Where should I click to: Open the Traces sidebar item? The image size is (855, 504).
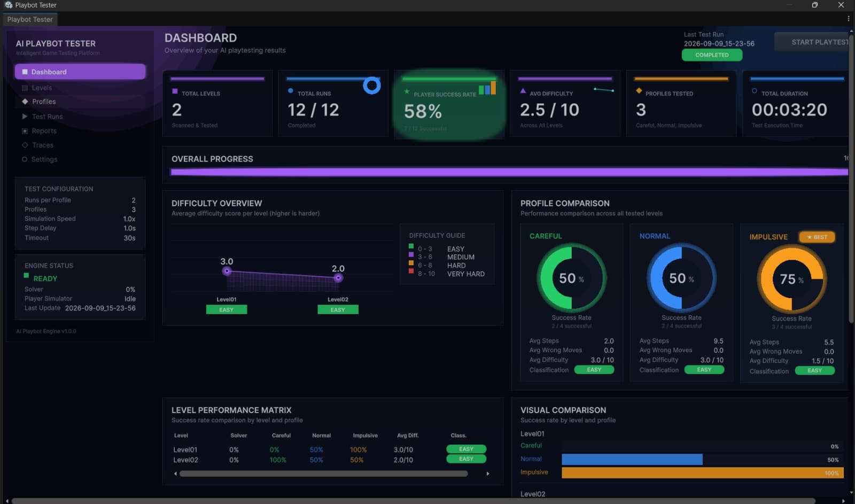point(42,145)
